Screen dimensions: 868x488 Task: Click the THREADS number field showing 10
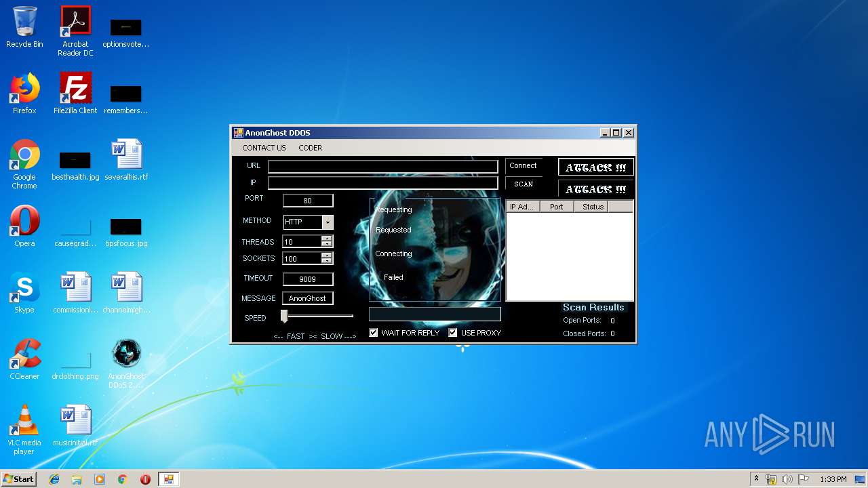tap(302, 241)
